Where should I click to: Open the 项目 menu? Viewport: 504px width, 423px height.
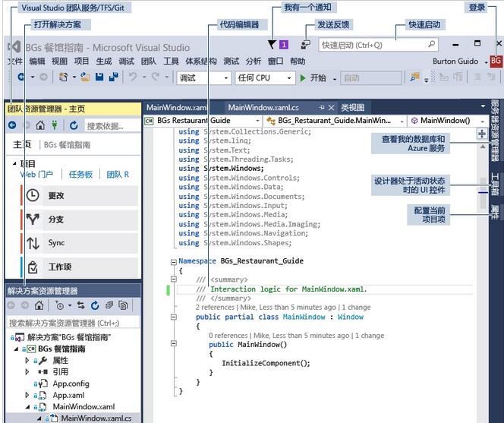[81, 61]
